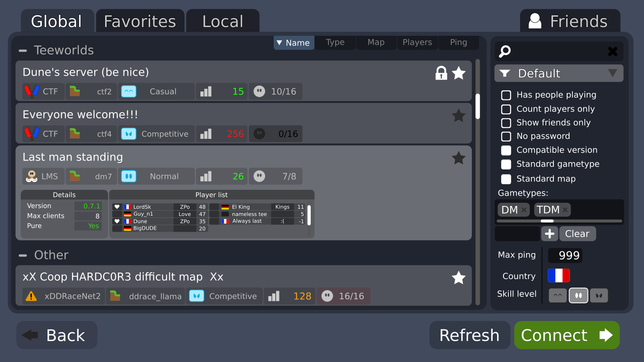Enable Show friends only checkbox
The width and height of the screenshot is (644, 362).
click(506, 123)
